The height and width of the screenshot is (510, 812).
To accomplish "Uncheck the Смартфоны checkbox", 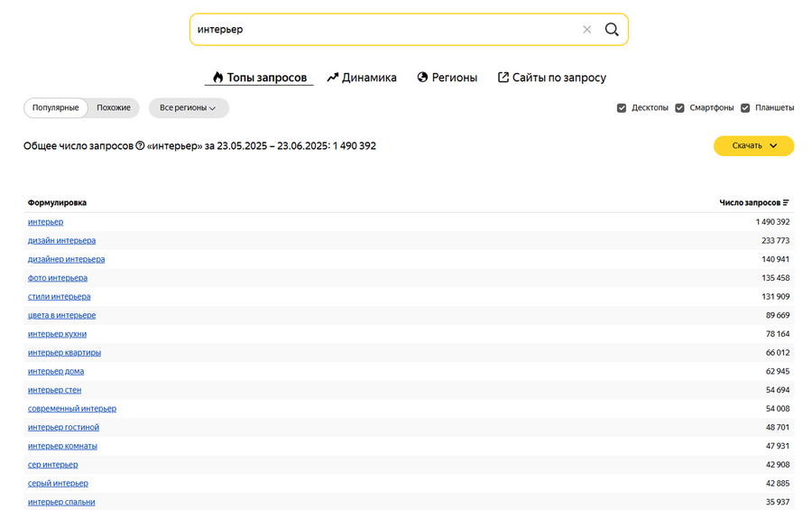I will pyautogui.click(x=679, y=108).
